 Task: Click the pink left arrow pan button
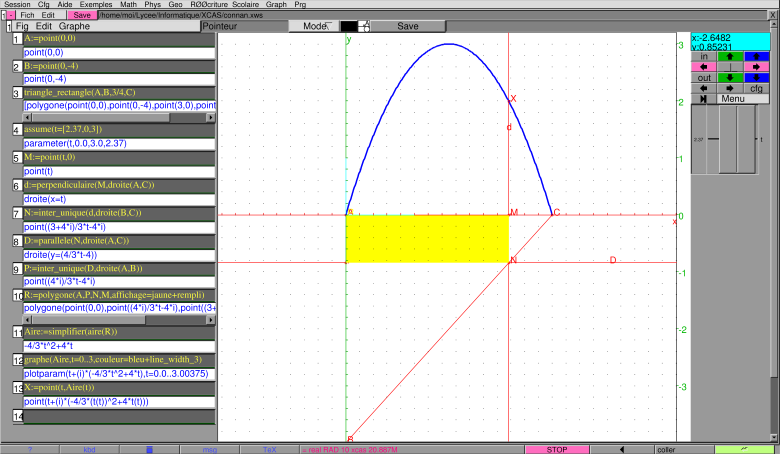click(x=704, y=67)
